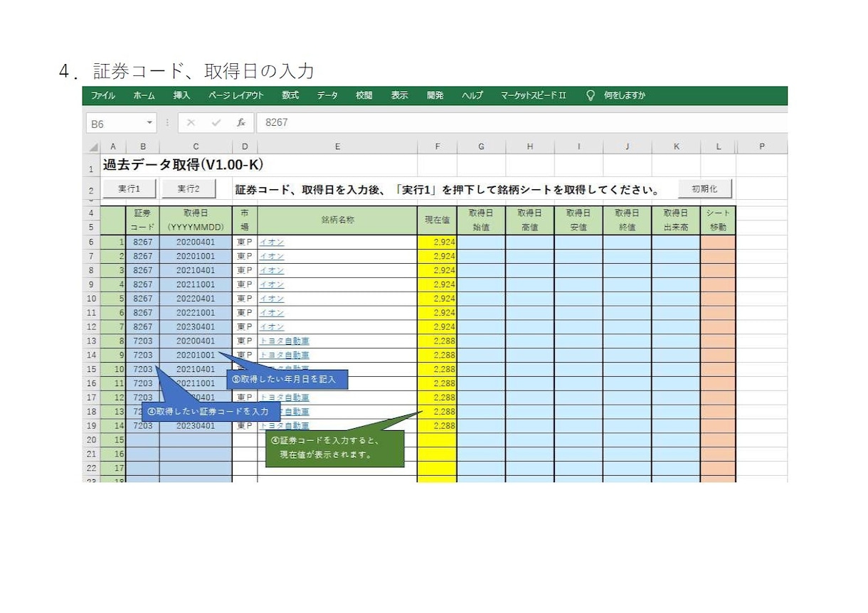Viewport: 868px width, 613px height.
Task: Open the ヘルプ ribbon tab
Action: 472,95
